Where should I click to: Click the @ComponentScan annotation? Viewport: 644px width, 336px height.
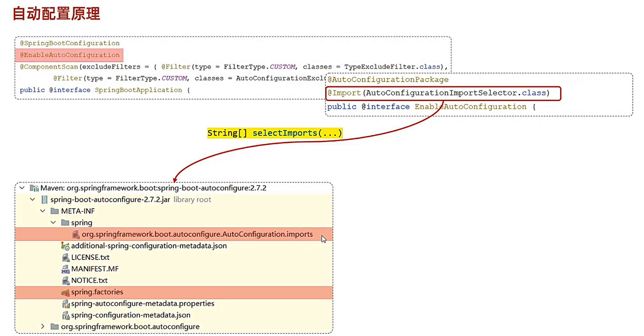pyautogui.click(x=49, y=67)
